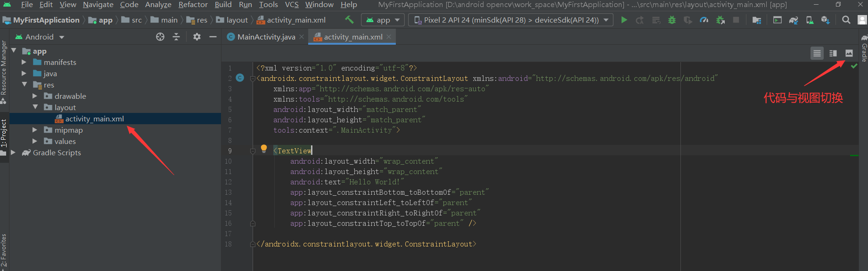Open the VCS menu
Image resolution: width=868 pixels, height=271 pixels.
coord(292,5)
